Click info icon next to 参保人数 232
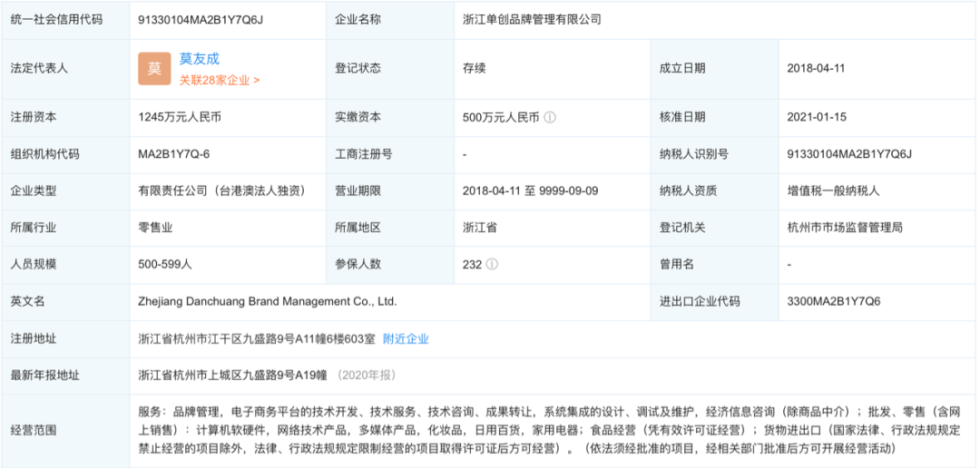Viewport: 980px width, 468px height. 492,264
